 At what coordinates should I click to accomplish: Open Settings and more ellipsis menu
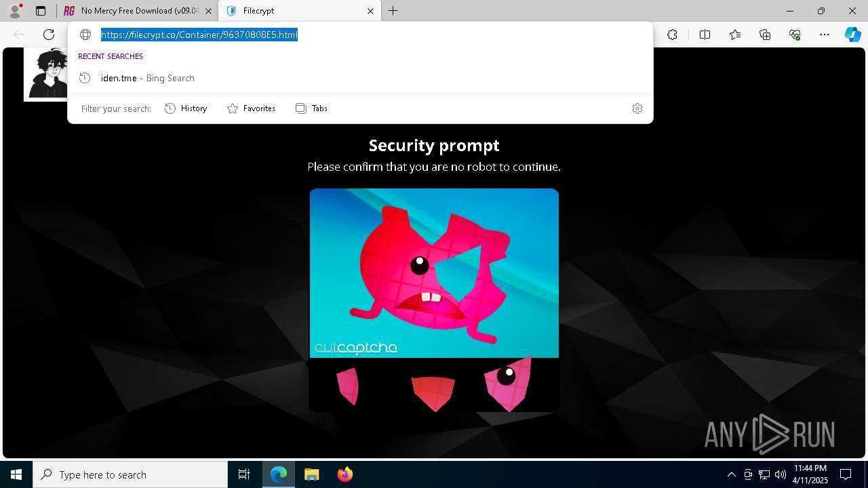[x=825, y=35]
